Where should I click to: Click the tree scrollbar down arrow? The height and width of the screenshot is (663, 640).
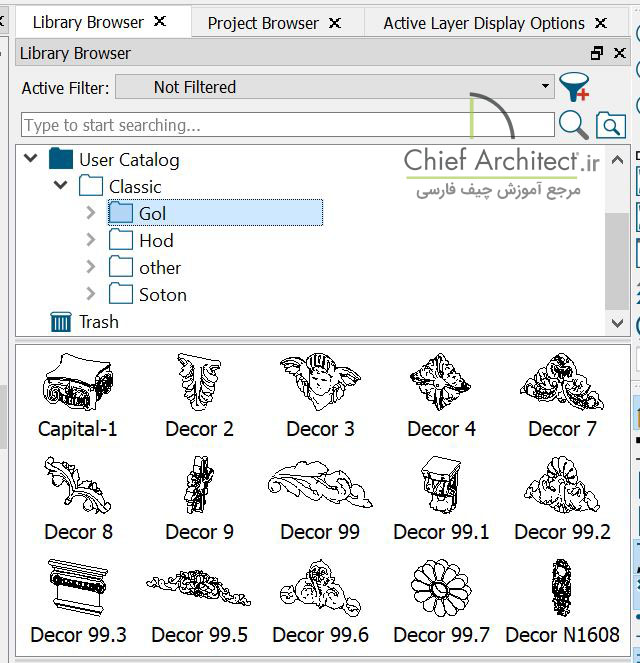[617, 323]
